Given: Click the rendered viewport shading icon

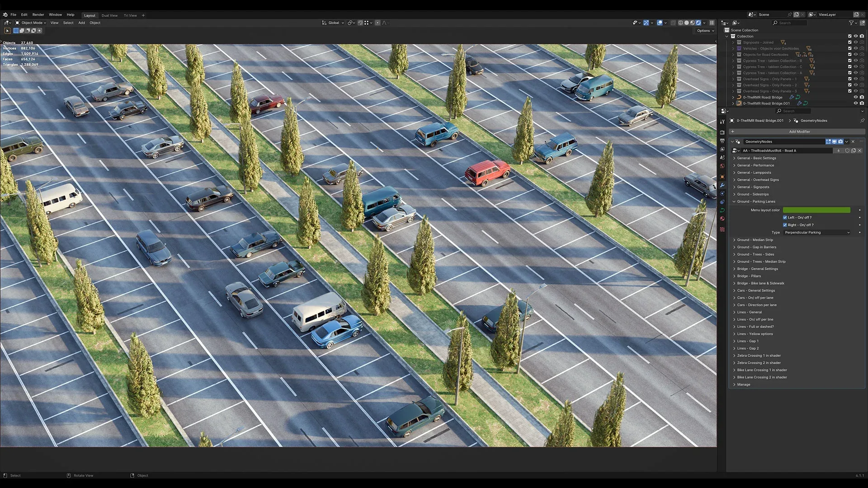Looking at the screenshot, I should point(698,23).
